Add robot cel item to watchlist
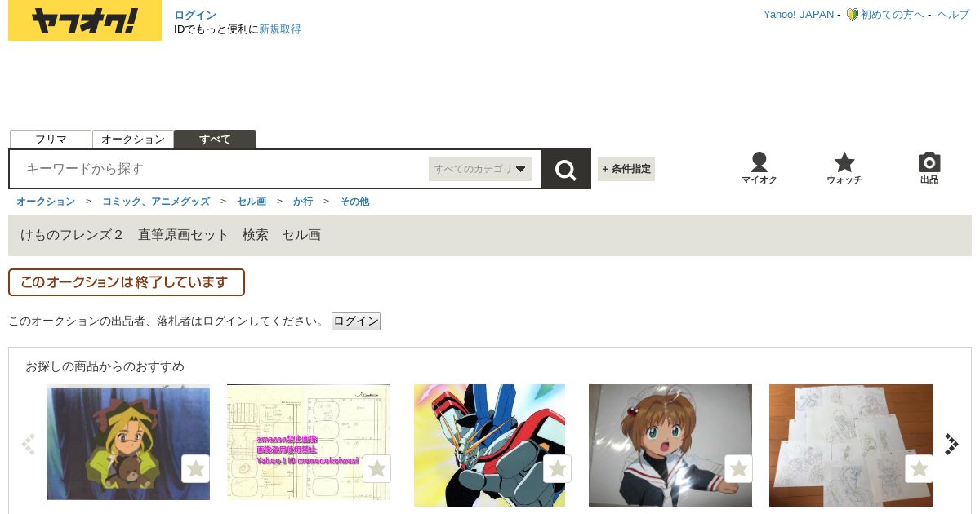 [557, 469]
